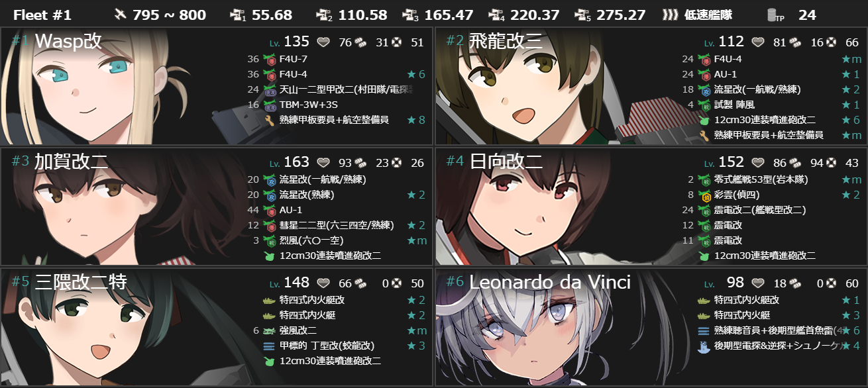Click the slow fleet speed arrows icon

pyautogui.click(x=671, y=15)
